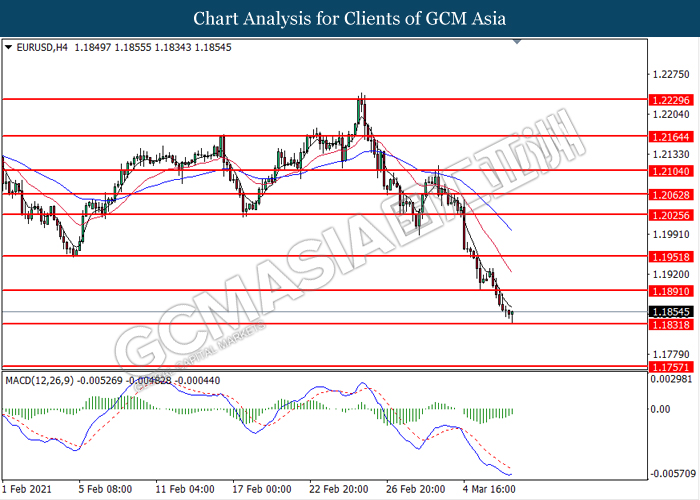Click the 1.18910 red price label
This screenshot has height=500, width=700.
pos(671,291)
